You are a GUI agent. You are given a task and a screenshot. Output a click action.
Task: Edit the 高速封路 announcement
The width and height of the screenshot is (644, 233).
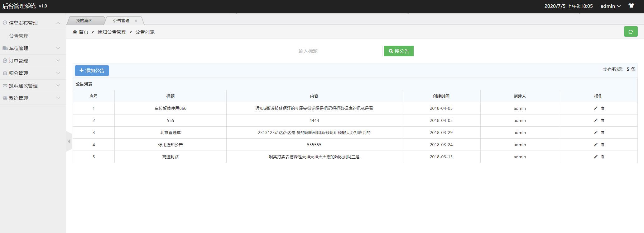point(595,157)
